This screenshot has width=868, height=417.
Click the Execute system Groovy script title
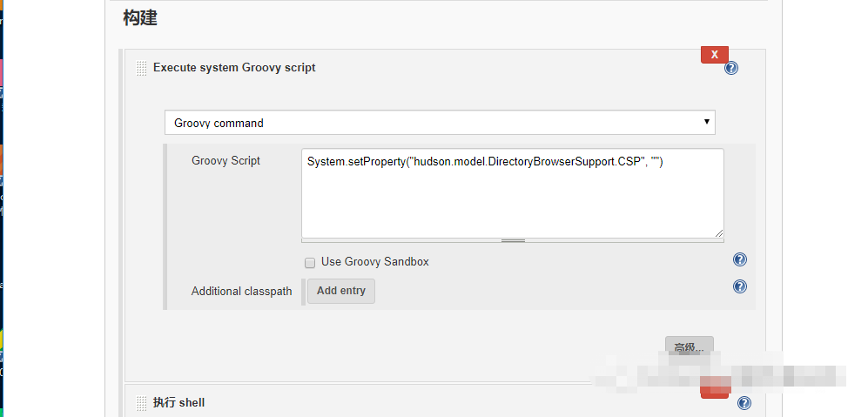tap(234, 68)
